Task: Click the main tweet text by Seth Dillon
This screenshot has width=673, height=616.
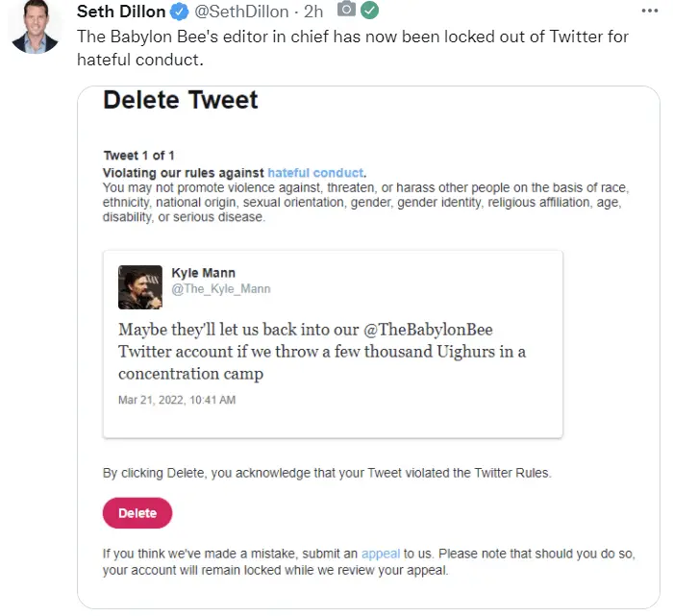Action: click(x=352, y=47)
